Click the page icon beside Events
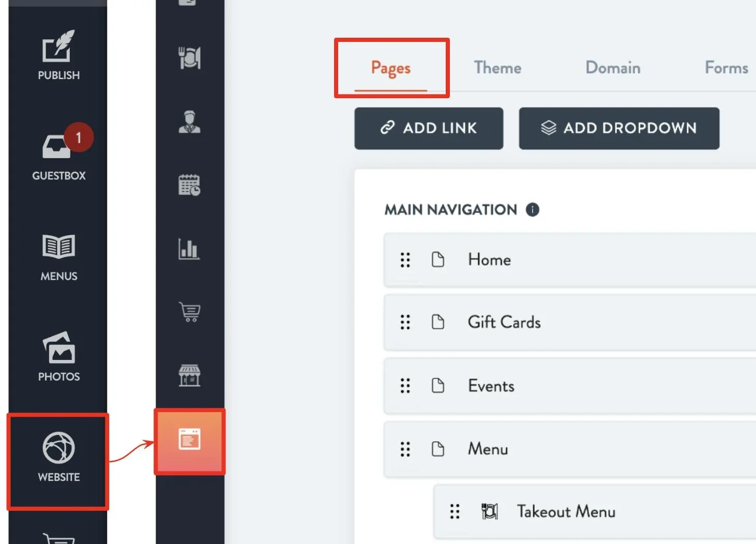Viewport: 756px width, 544px height. 438,386
